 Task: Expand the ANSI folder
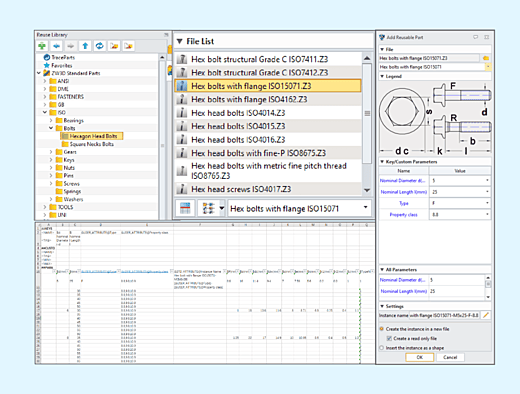tap(45, 81)
